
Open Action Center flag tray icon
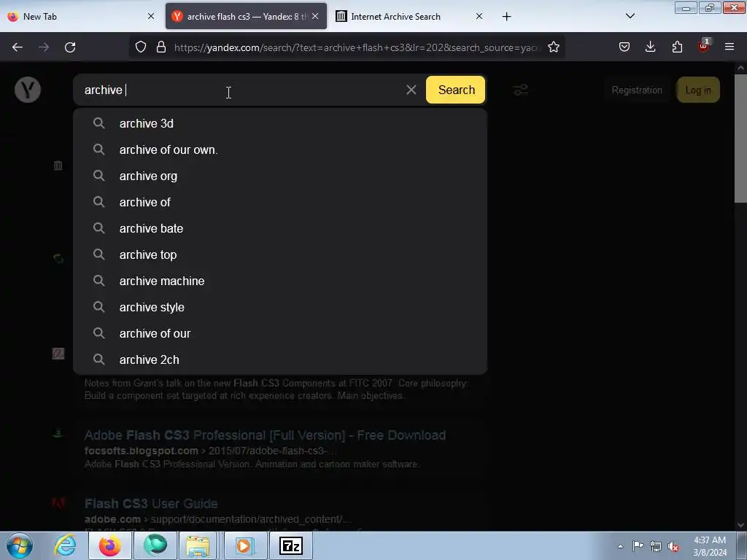coord(638,545)
